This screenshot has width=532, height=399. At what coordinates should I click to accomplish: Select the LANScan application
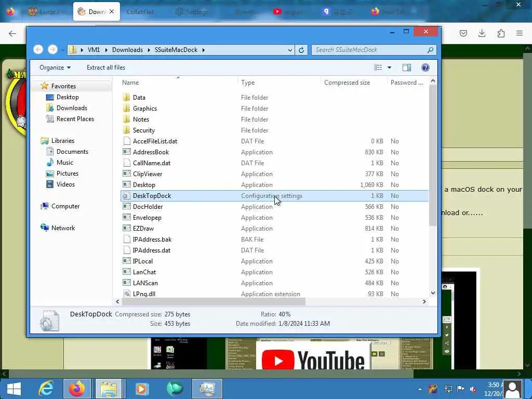145,283
